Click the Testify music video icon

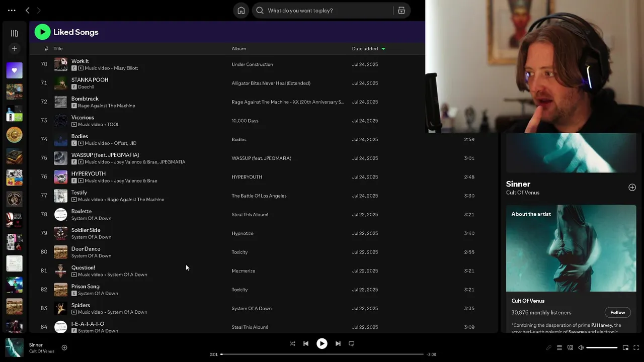tap(74, 200)
